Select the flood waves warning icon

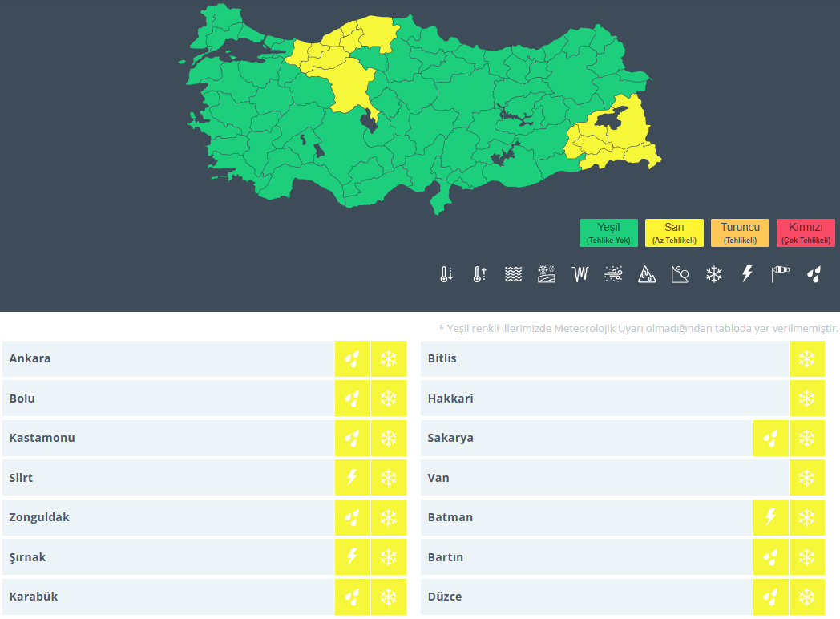tap(514, 275)
